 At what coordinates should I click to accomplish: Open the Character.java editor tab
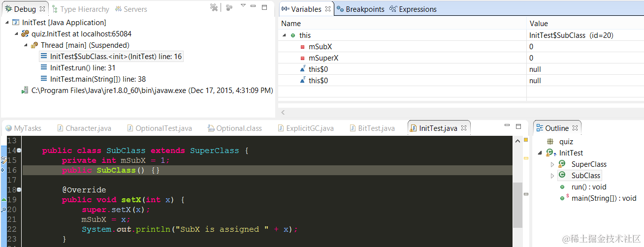pos(84,128)
